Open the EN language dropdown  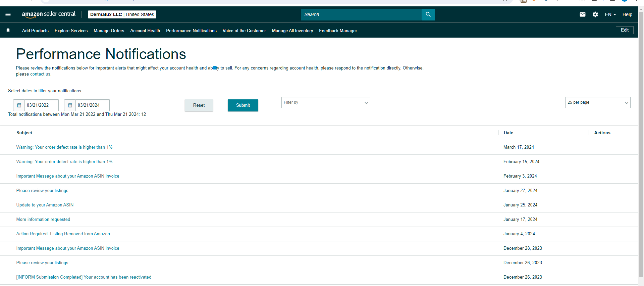[x=610, y=14]
